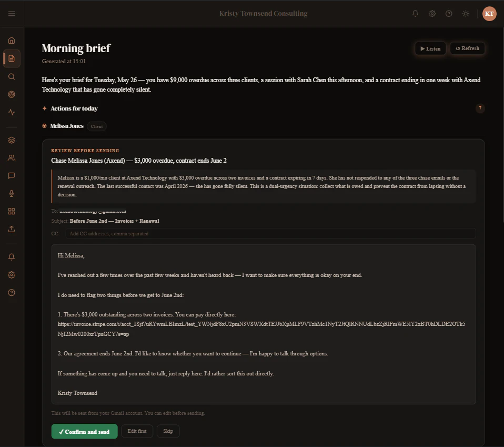Open the upload icon in the sidebar
504x447 pixels.
point(12,229)
